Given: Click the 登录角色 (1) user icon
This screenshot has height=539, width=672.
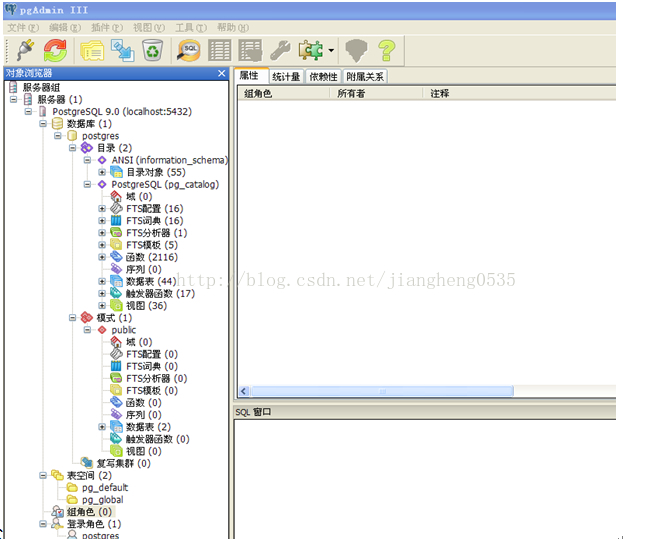Looking at the screenshot, I should pyautogui.click(x=57, y=524).
